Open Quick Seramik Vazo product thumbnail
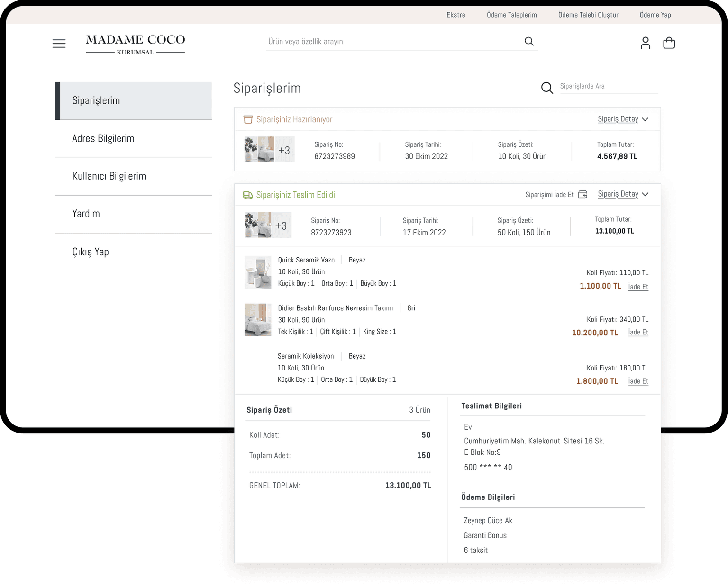The image size is (728, 587). [258, 272]
